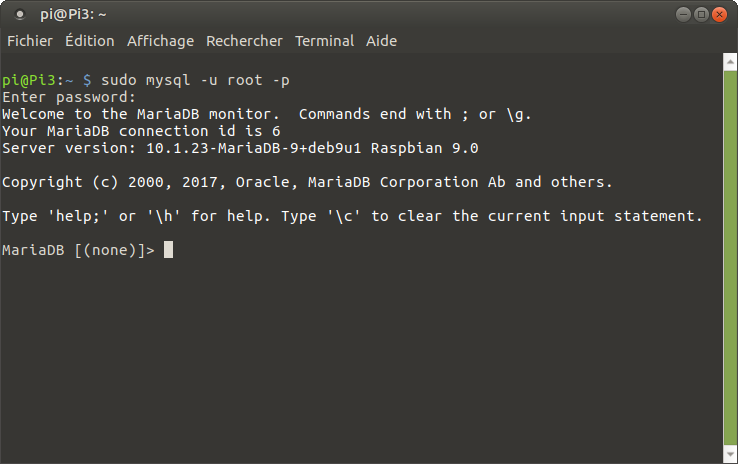Open the Terminal menu

[324, 41]
